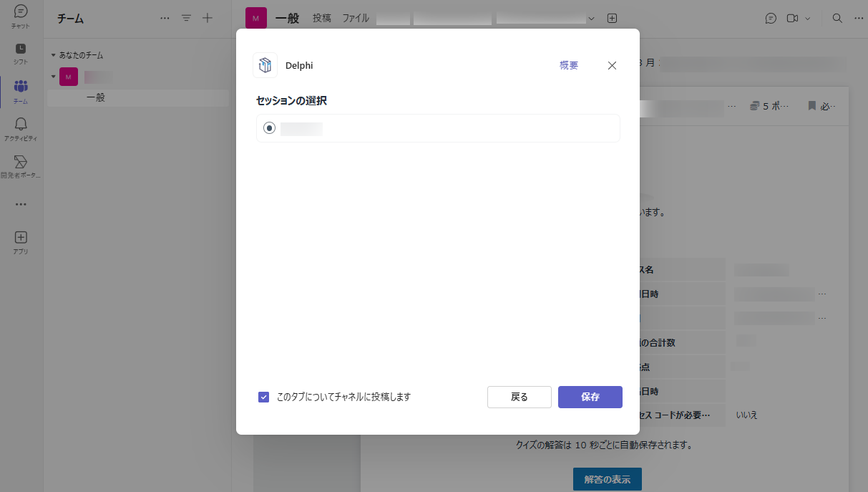Click the filter icon in Teams panel
This screenshot has width=868, height=492.
[186, 19]
